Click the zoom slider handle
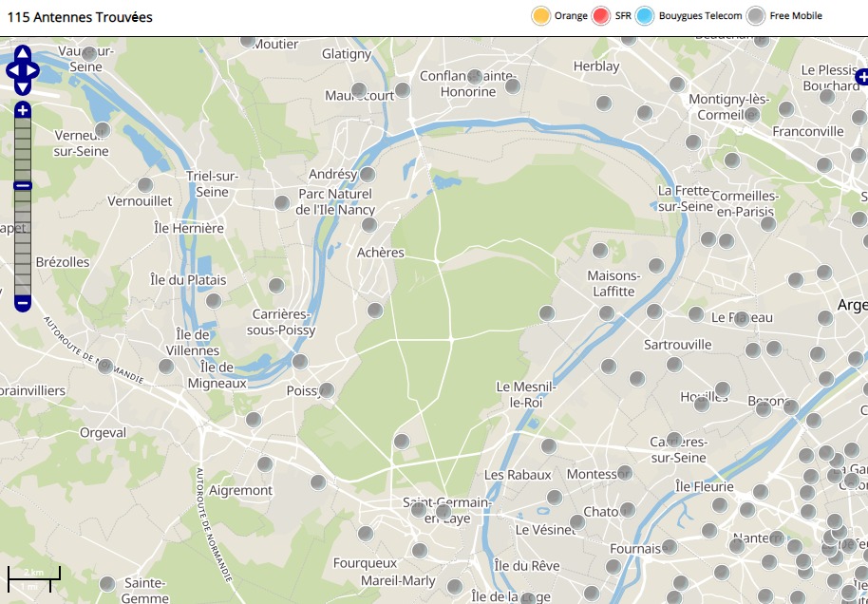868x604 pixels. (x=23, y=185)
